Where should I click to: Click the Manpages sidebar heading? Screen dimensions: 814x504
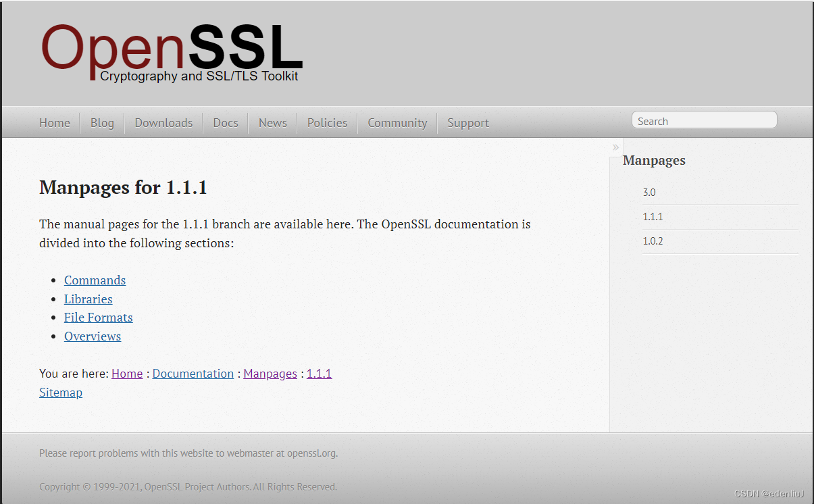[654, 161]
